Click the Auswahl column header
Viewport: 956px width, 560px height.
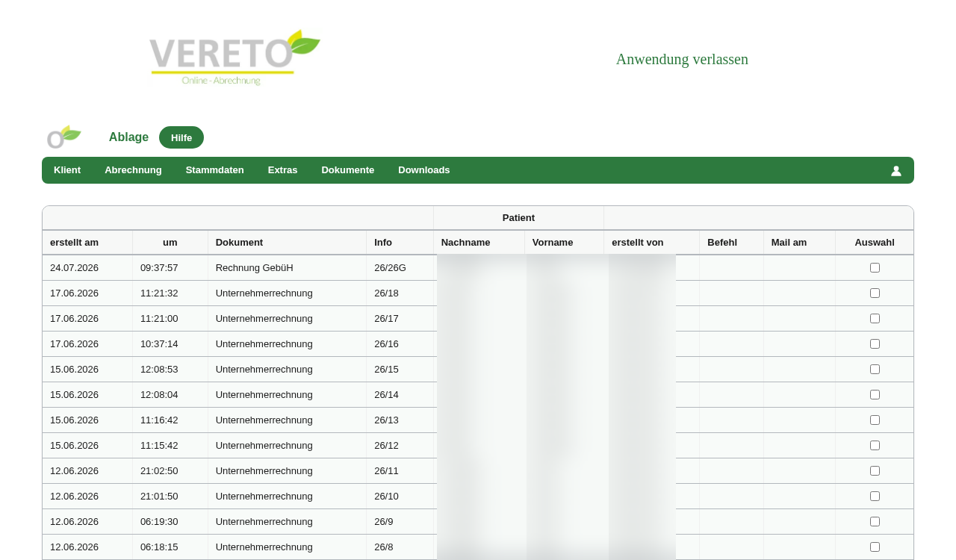click(x=875, y=243)
